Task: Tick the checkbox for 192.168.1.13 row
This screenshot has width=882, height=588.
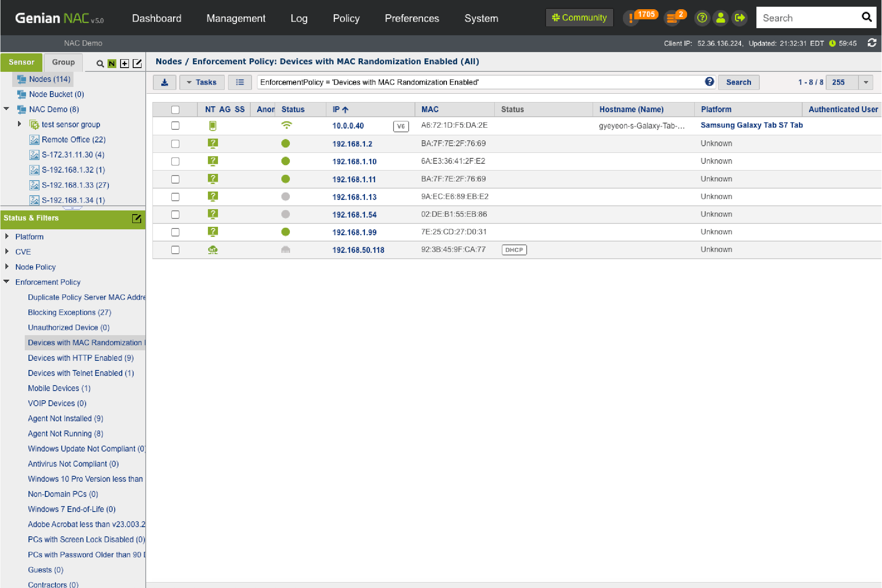Action: point(175,197)
